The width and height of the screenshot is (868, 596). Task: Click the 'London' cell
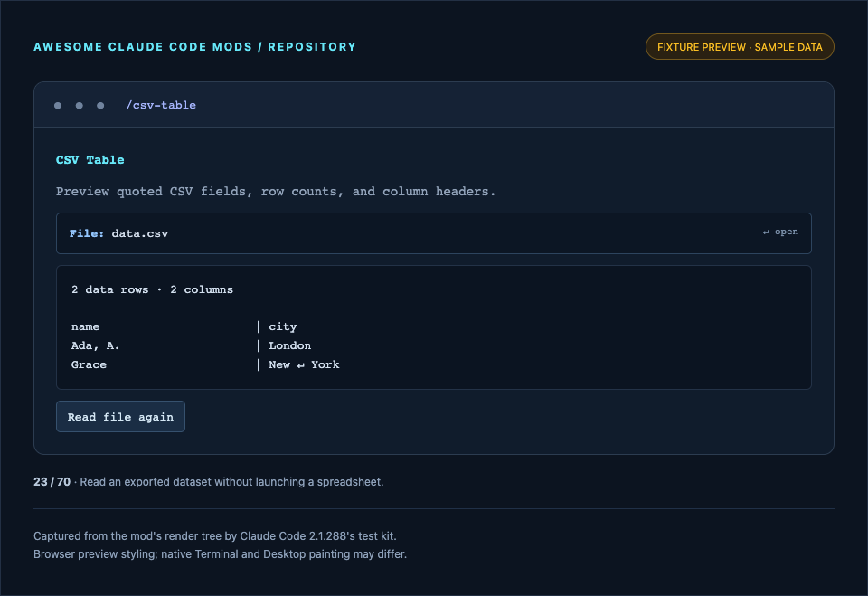[289, 345]
